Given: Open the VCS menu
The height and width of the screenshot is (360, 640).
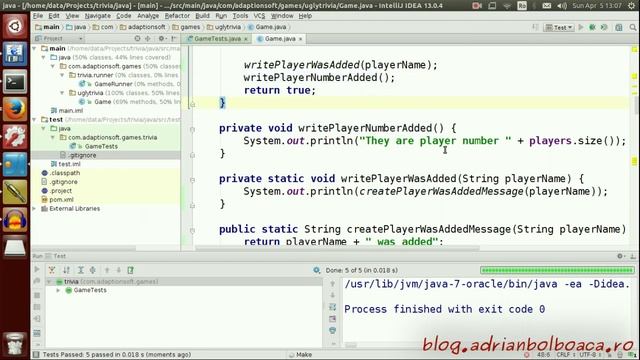Looking at the screenshot, I should coord(260,16).
